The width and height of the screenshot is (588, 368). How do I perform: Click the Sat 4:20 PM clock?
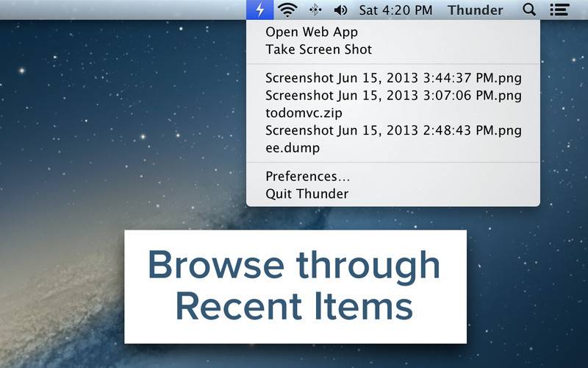[x=395, y=10]
